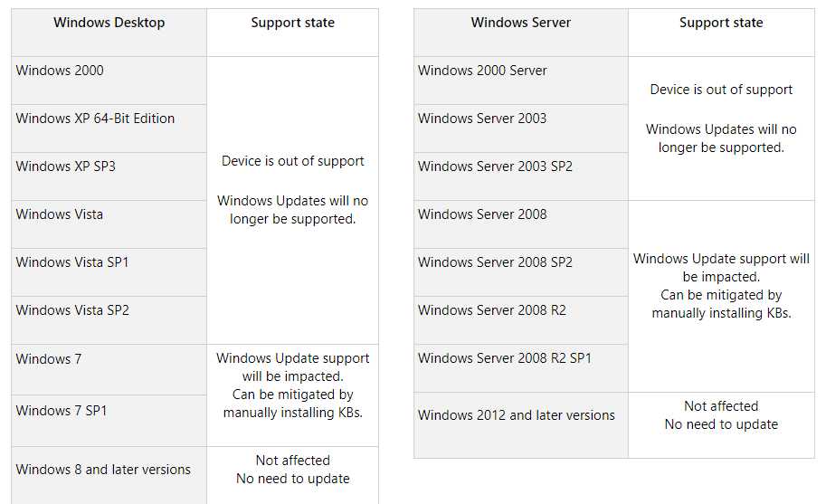Click the Windows Vista SP2 cell
This screenshot has width=826, height=504.
click(72, 310)
